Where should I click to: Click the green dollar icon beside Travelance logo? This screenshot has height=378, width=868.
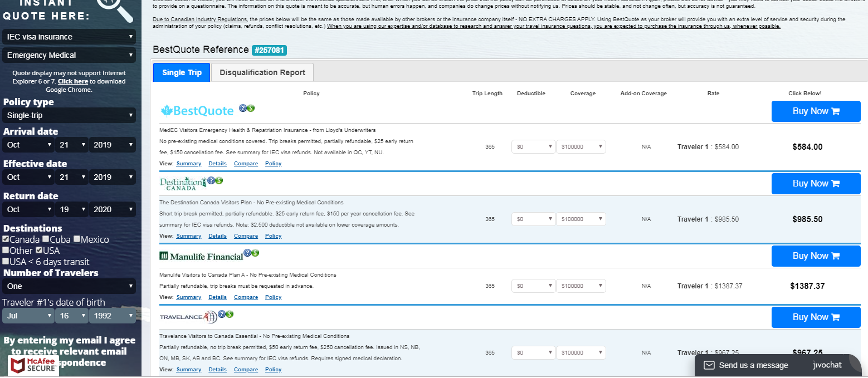[230, 314]
